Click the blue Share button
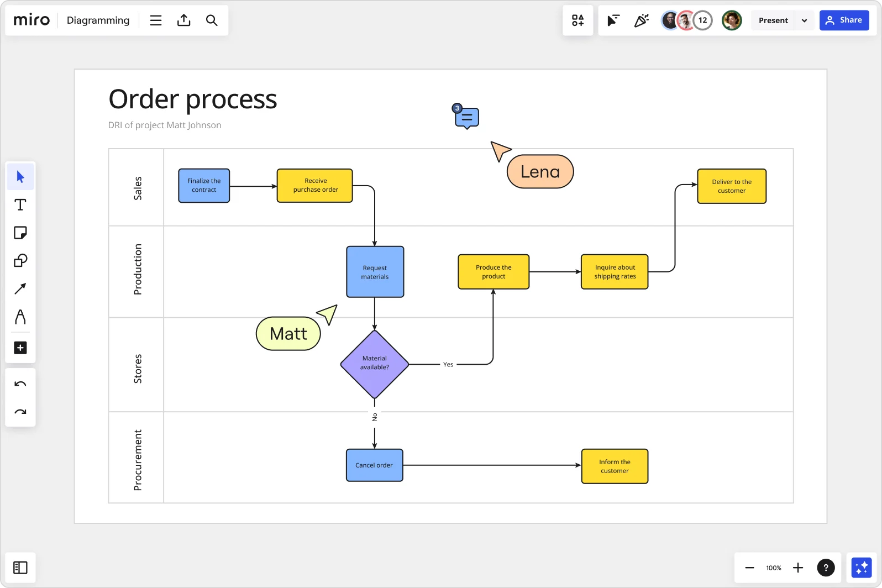 click(x=844, y=20)
